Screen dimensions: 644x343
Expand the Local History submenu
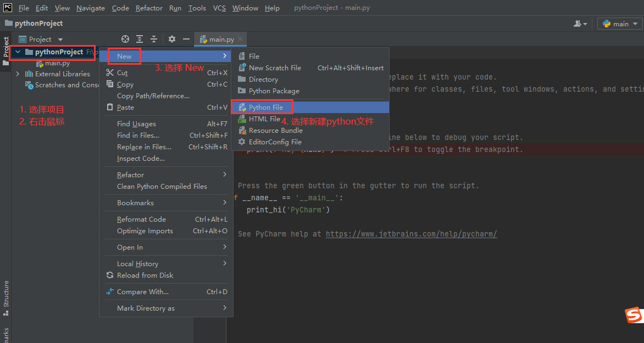166,263
